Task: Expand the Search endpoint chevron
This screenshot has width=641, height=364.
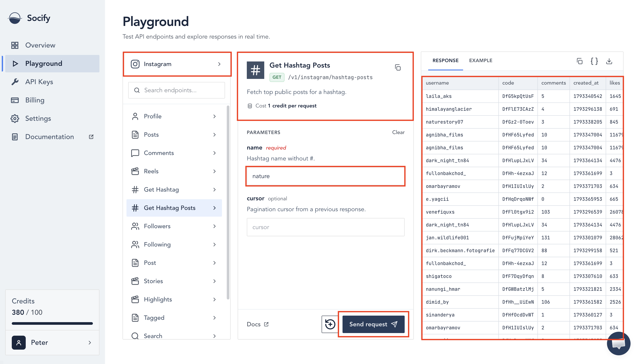Action: (x=215, y=336)
